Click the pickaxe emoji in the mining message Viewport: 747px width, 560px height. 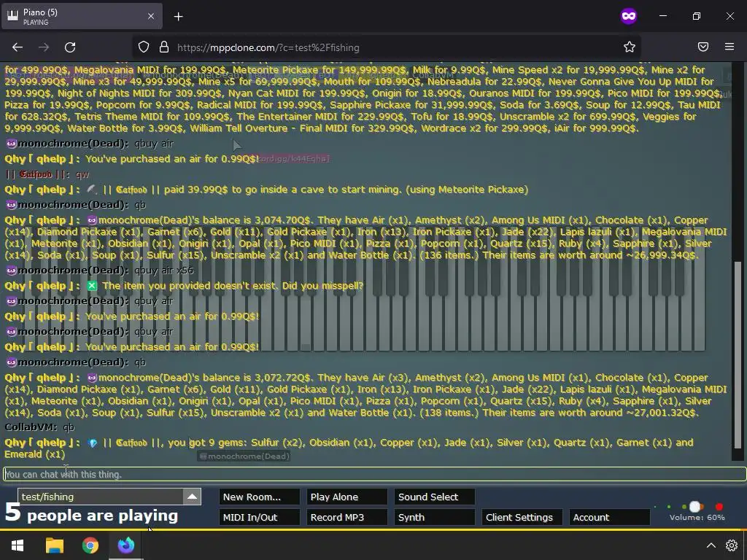point(91,190)
